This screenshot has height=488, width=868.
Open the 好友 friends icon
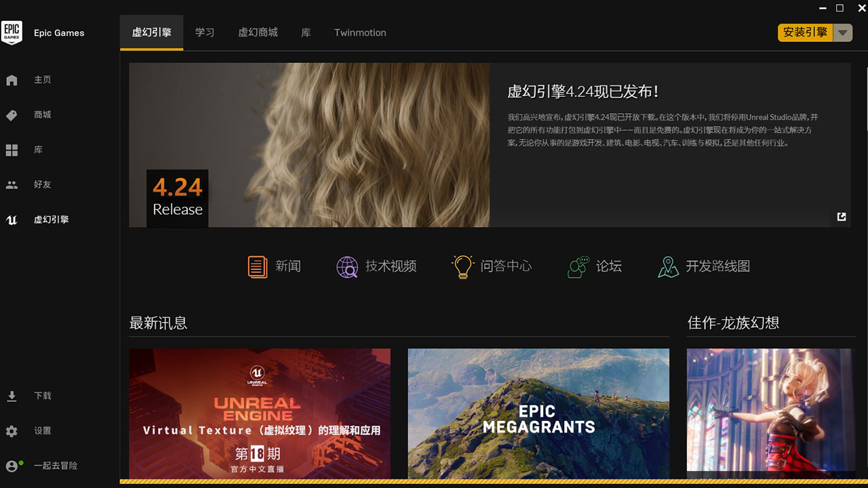coord(12,185)
